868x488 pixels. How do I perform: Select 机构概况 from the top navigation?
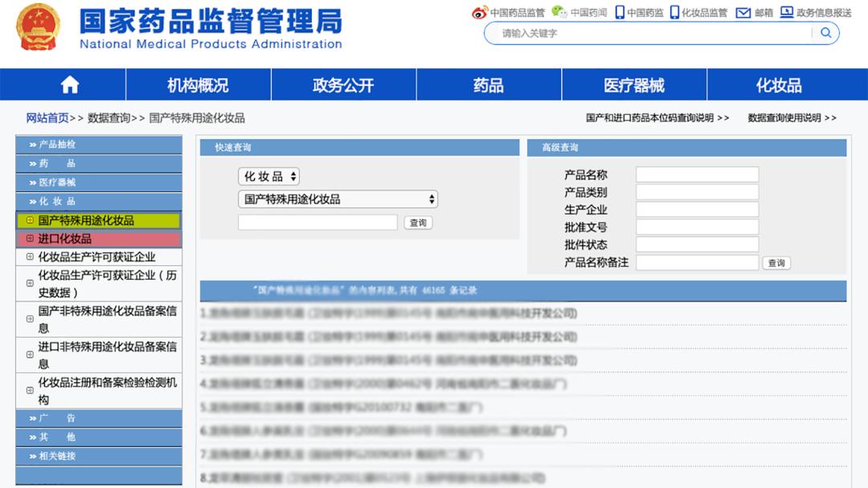click(x=199, y=84)
